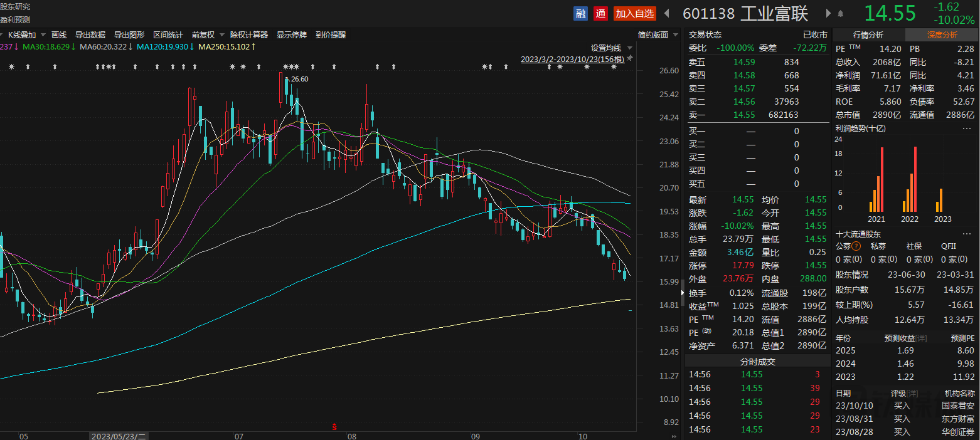The height and width of the screenshot is (440, 980).
Task: Click the 2023/3/2-2023/10/23 date range link
Action: coord(572,59)
